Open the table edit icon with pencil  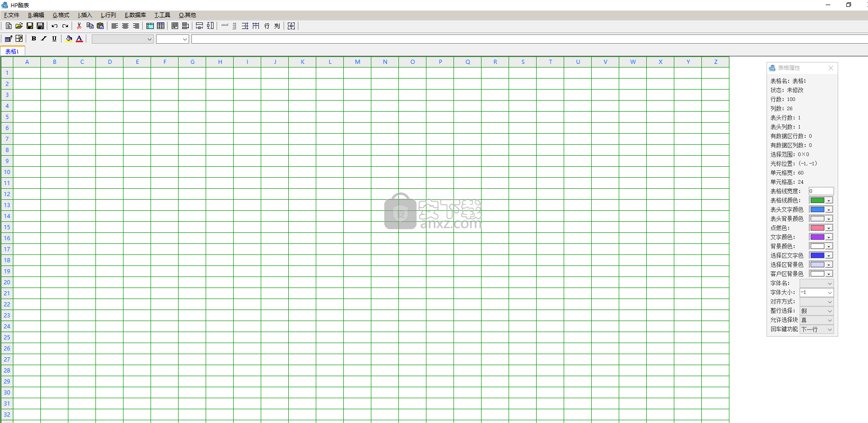[8, 39]
